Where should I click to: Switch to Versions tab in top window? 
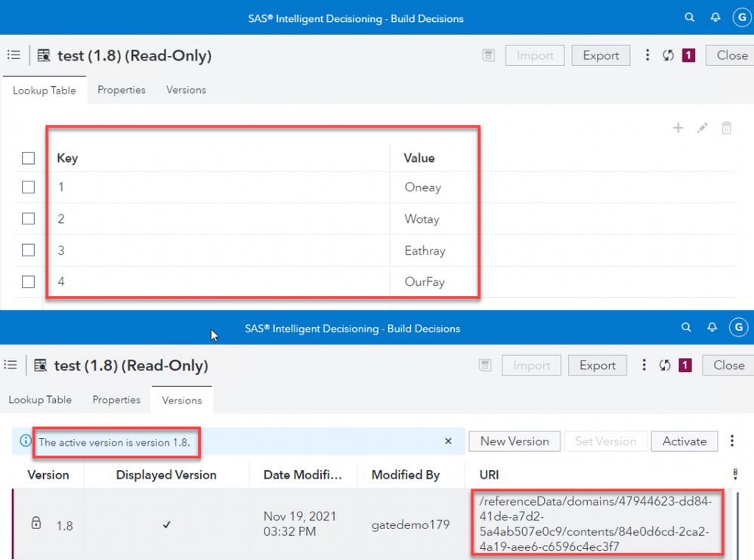point(186,90)
